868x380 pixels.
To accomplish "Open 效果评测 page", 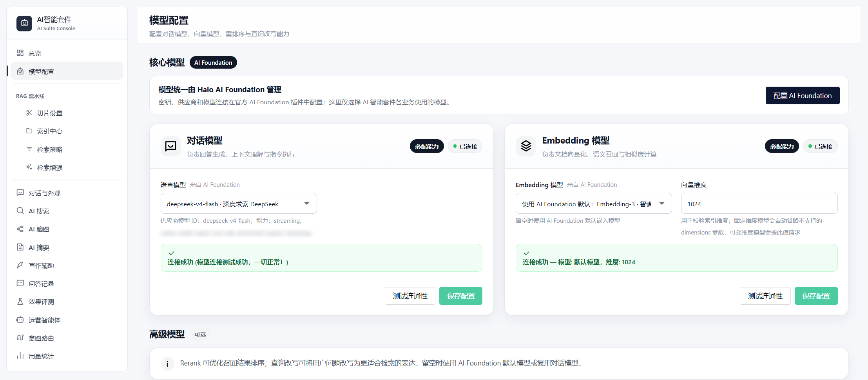I will 67,302.
